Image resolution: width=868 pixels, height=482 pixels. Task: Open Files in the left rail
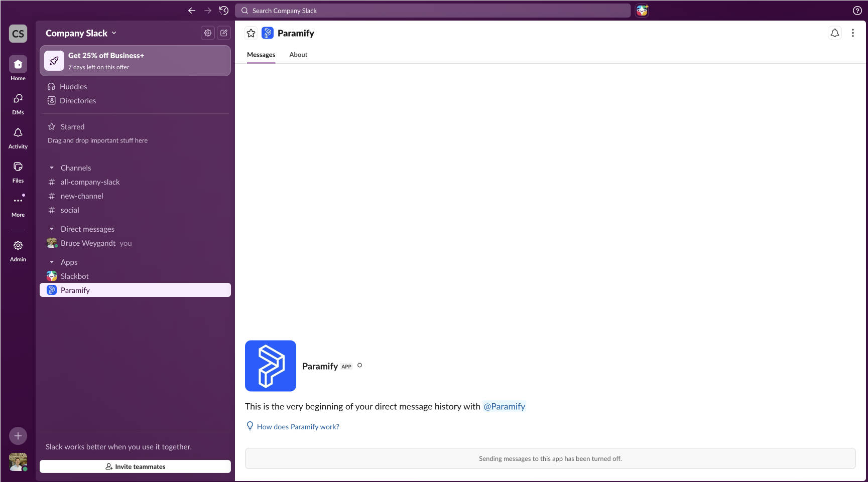[x=18, y=172]
